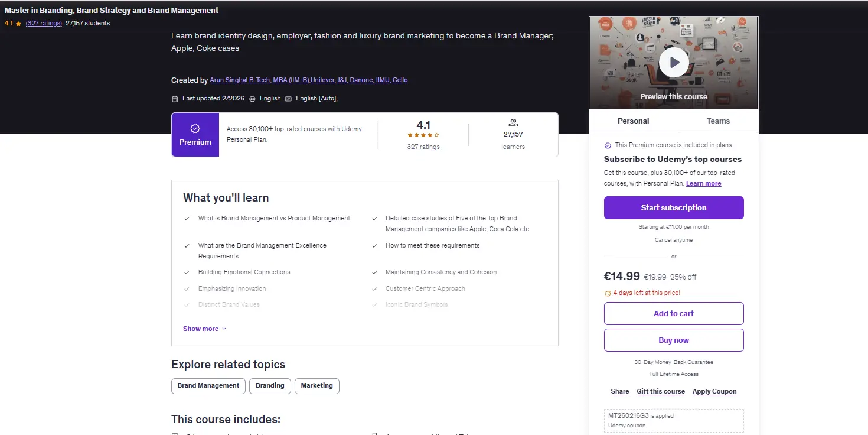Select the Branding topic chip
The height and width of the screenshot is (435, 868).
point(270,386)
